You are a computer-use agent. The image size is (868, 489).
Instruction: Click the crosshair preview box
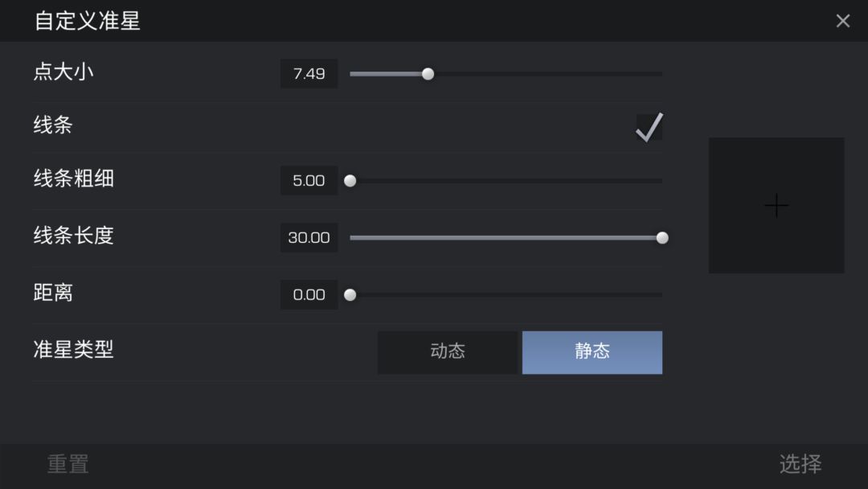(776, 205)
